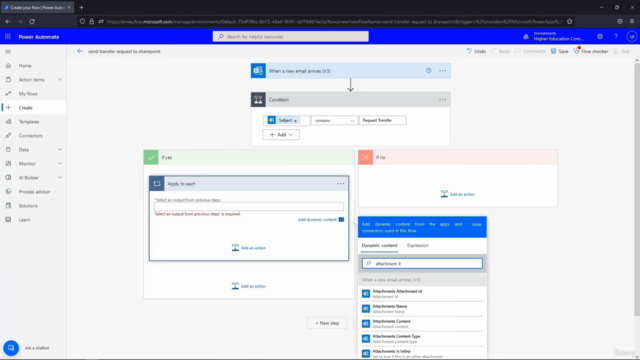This screenshot has height=360, width=640.
Task: Open the app launcher waffle icon
Action: point(8,37)
